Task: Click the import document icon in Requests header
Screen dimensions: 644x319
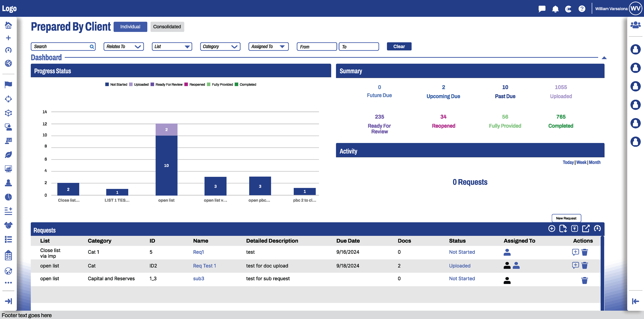Action: click(x=563, y=229)
